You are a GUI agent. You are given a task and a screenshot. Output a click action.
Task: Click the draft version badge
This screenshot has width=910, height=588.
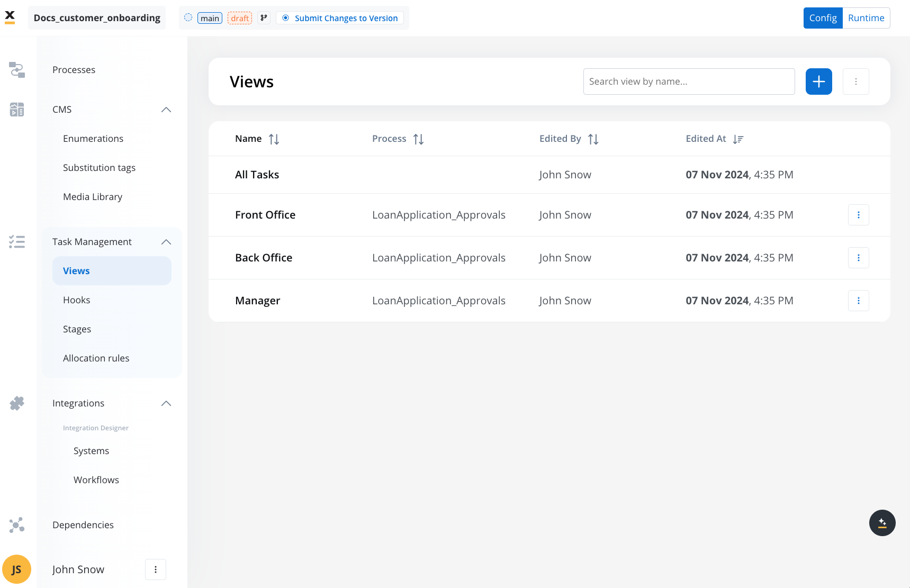[240, 18]
